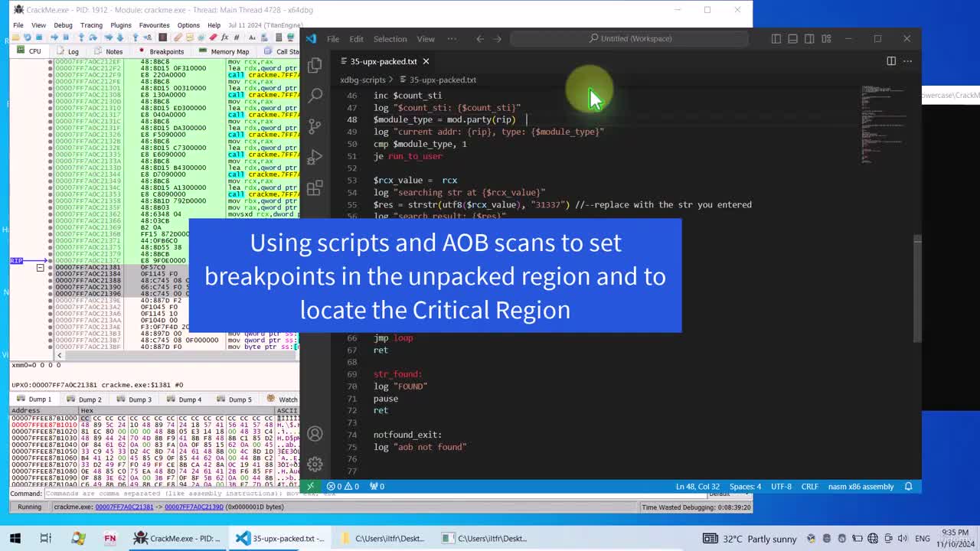Open the Search view in activity bar
Image resolution: width=980 pixels, height=551 pixels.
(315, 96)
